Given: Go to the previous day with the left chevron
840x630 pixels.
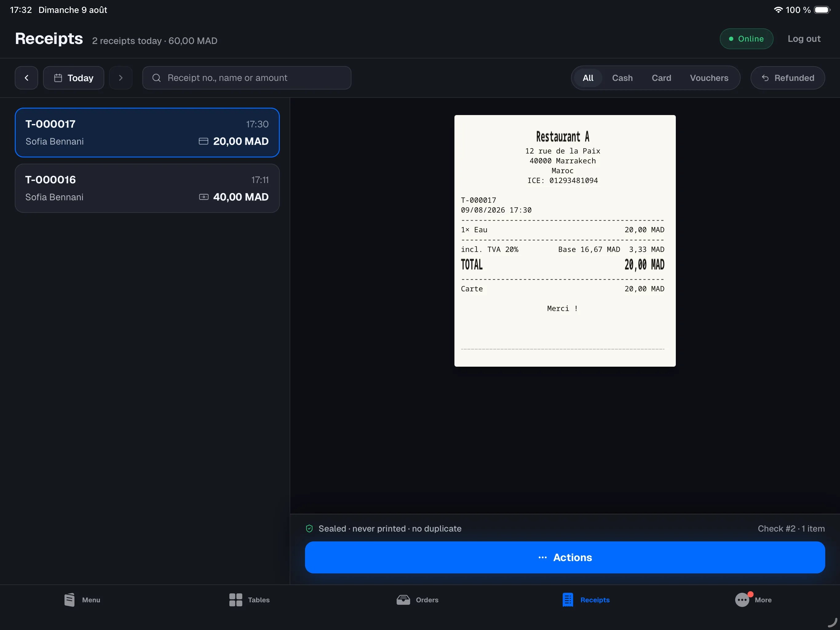Looking at the screenshot, I should pyautogui.click(x=26, y=78).
